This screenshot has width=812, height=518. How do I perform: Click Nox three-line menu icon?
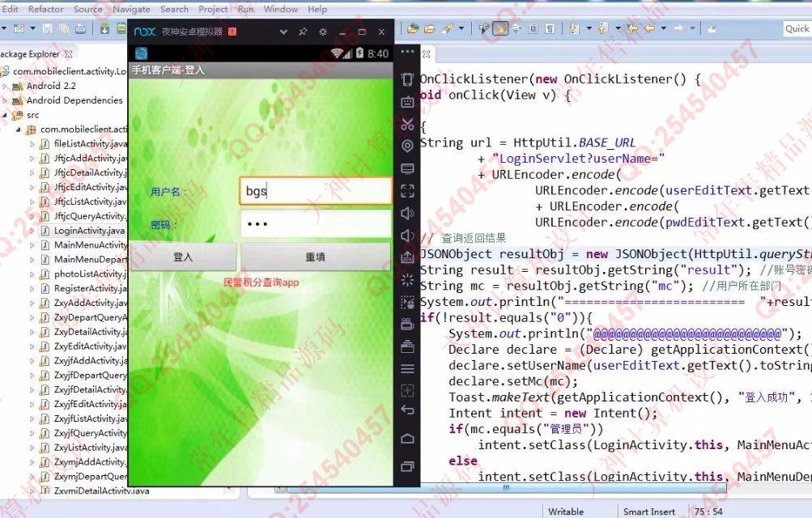[x=407, y=368]
